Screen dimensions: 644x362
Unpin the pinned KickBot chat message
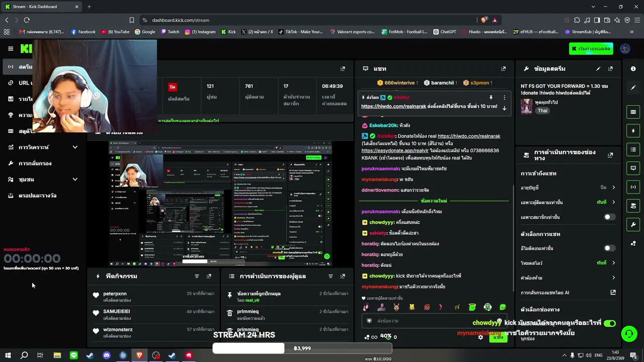click(491, 98)
